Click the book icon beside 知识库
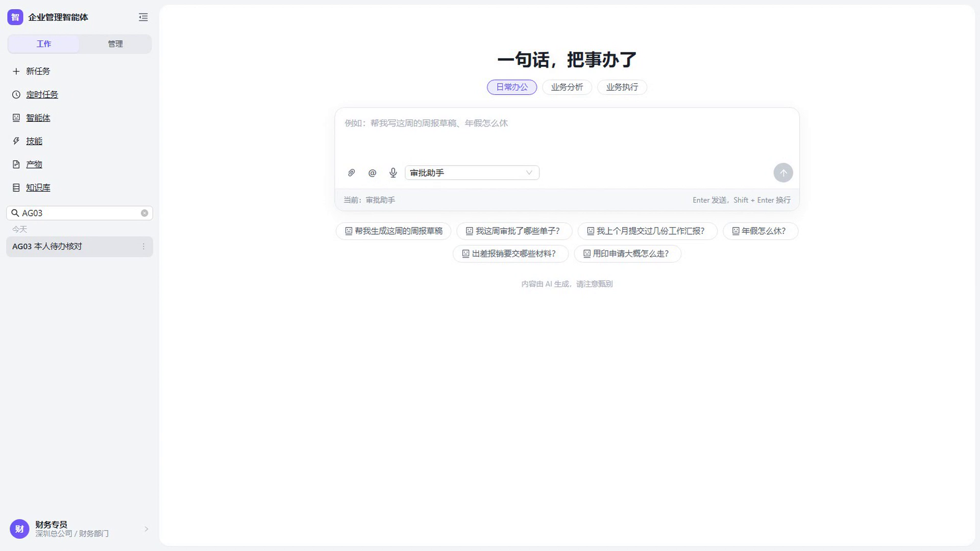 point(16,188)
